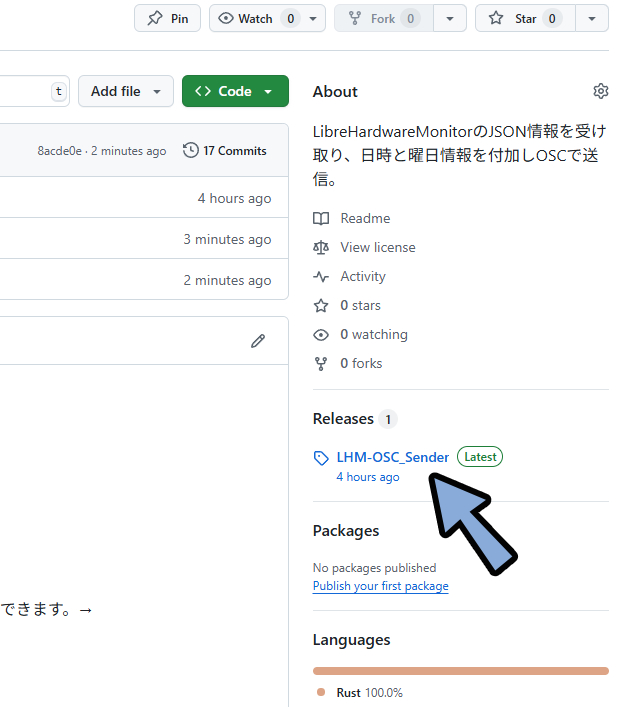Image resolution: width=643 pixels, height=707 pixels.
Task: Click the pulse Activity icon
Action: (321, 276)
